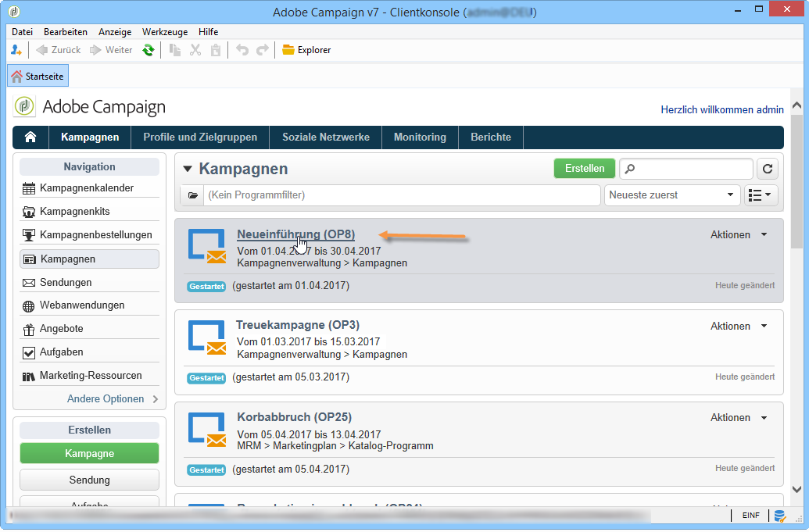
Task: Open the Werkzeuge menu
Action: click(x=165, y=32)
